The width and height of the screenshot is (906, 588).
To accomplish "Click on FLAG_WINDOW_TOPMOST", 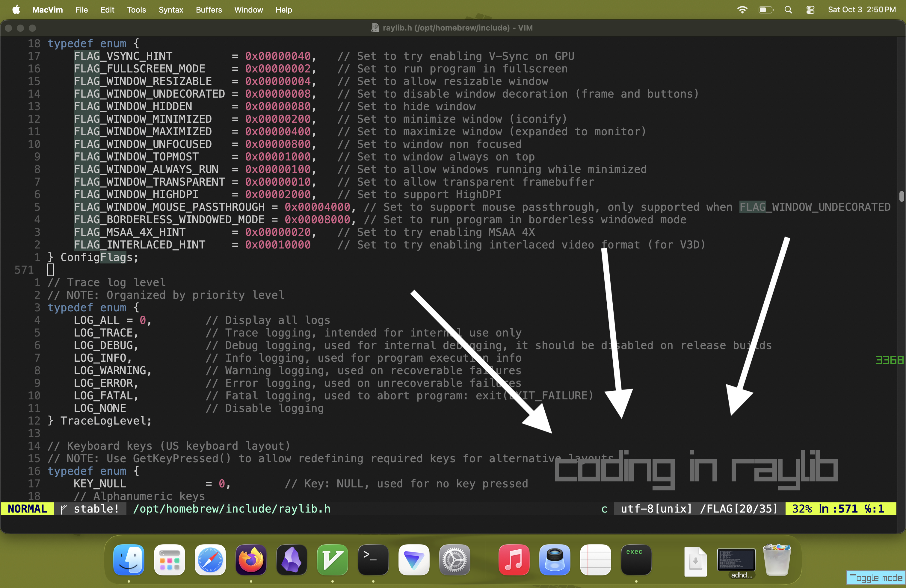I will pos(136,156).
